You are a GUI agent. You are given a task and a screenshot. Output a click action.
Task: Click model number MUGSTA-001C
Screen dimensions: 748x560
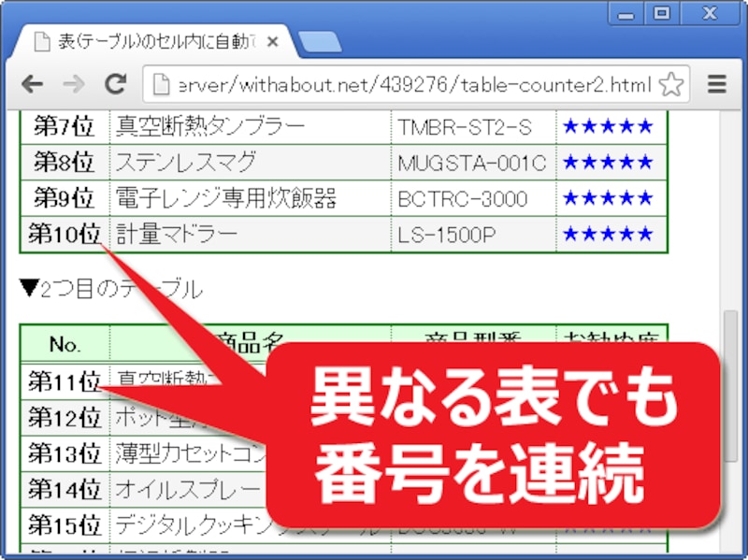(472, 164)
